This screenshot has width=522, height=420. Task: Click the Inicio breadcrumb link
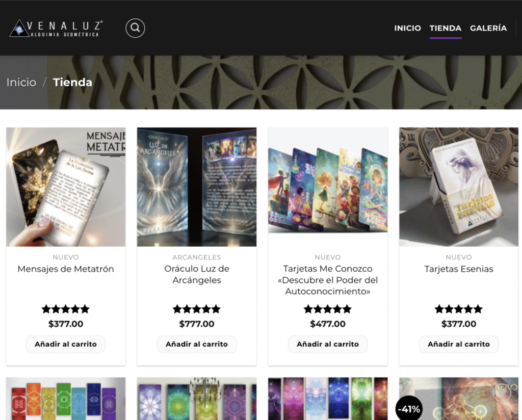point(21,82)
